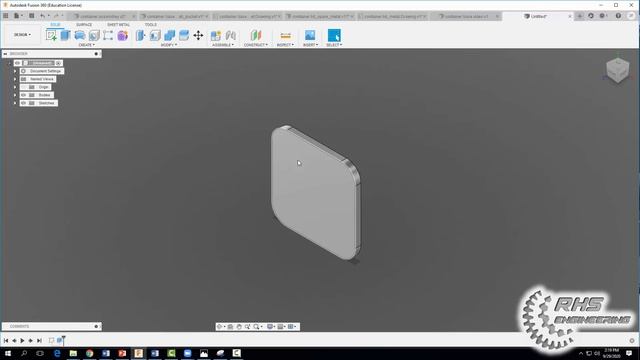Select the Hole tool icon
Screen dimensions: 640x360
coord(94,36)
